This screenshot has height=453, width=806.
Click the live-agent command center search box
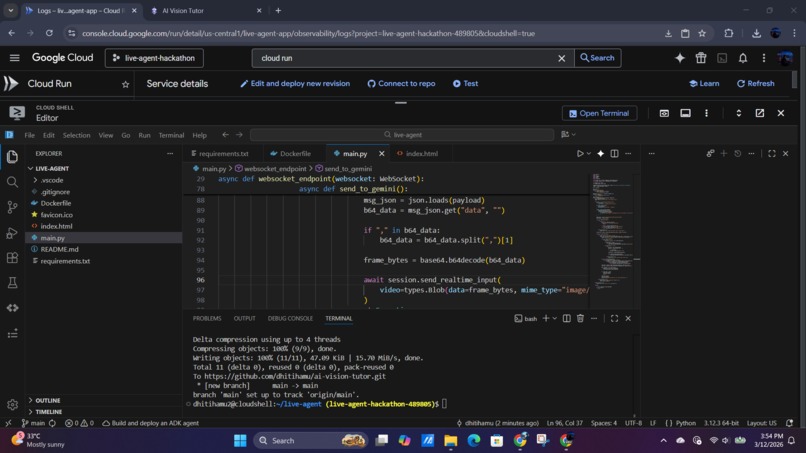point(402,135)
